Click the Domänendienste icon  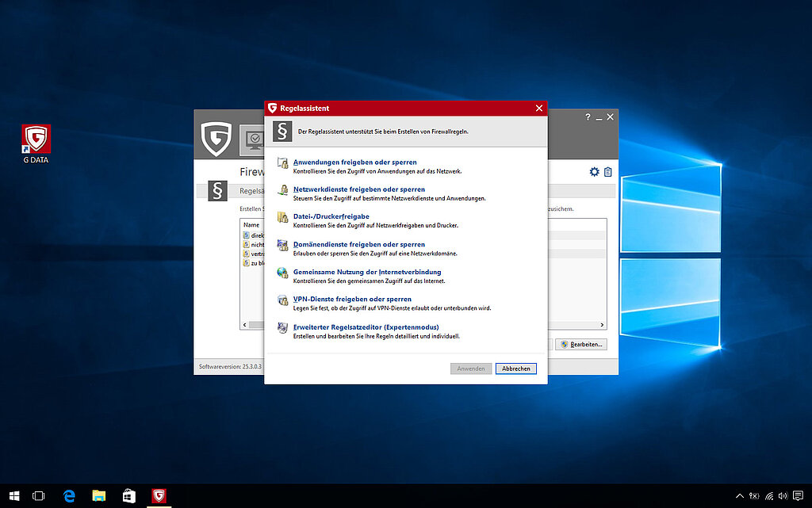282,246
